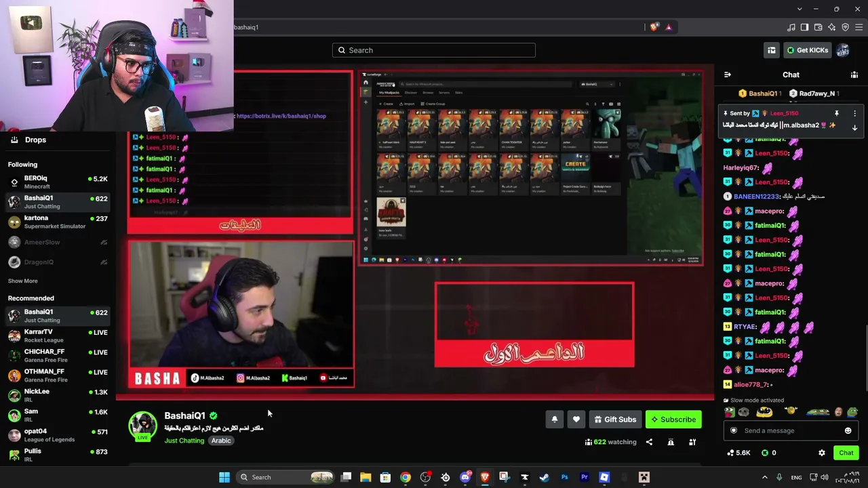The width and height of the screenshot is (868, 488).
Task: Open Brave Shields icon in address bar
Action: point(654,27)
